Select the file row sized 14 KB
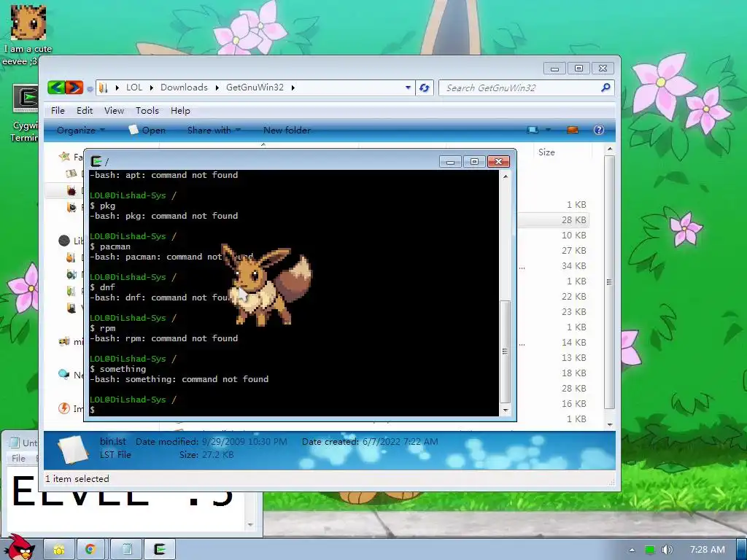The width and height of the screenshot is (747, 560). (x=553, y=343)
